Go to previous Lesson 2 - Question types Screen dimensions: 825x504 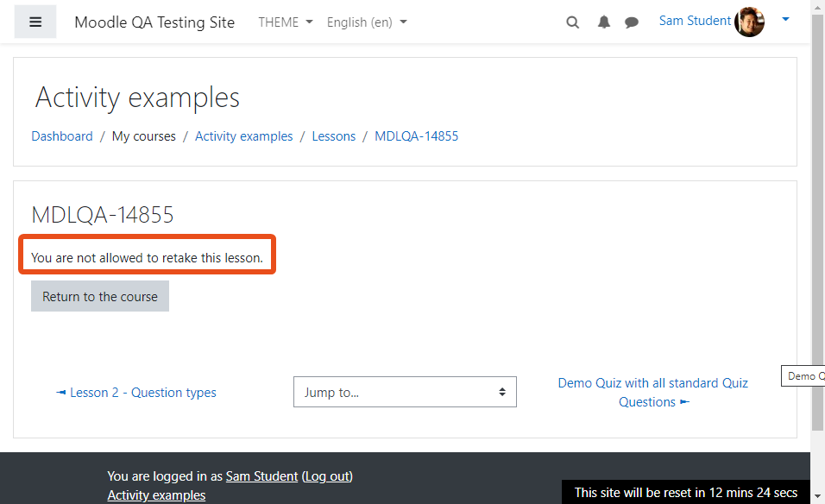[136, 393]
